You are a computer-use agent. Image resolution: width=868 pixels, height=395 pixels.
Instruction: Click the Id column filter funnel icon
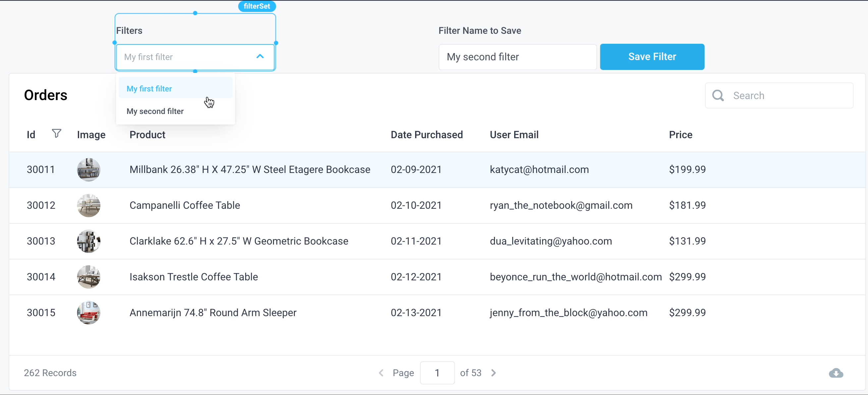(x=56, y=134)
